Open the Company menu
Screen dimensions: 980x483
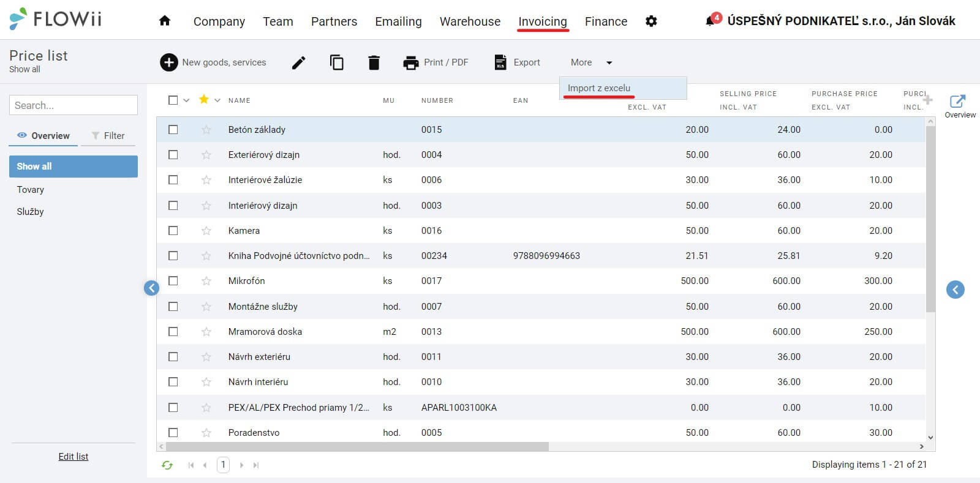coord(219,21)
